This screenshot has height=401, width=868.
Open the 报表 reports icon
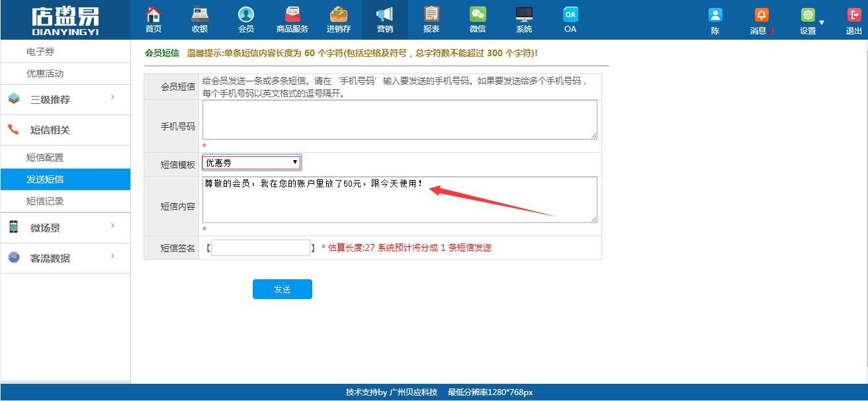431,14
